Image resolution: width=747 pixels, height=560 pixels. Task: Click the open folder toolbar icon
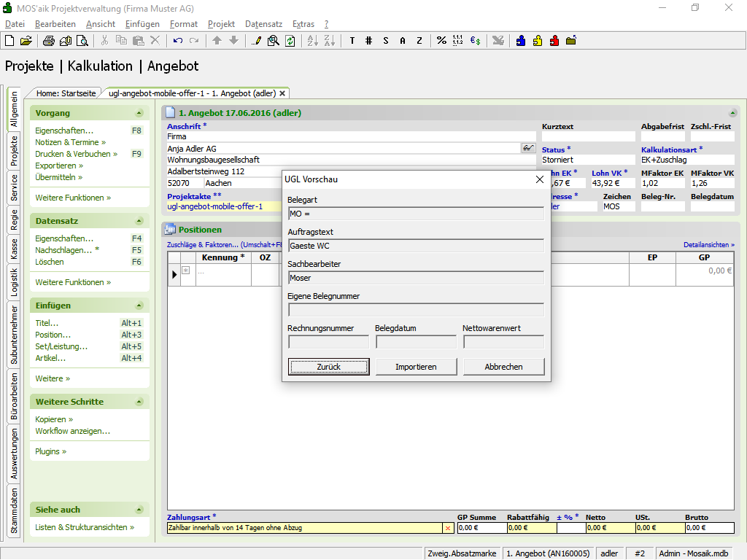tap(26, 41)
